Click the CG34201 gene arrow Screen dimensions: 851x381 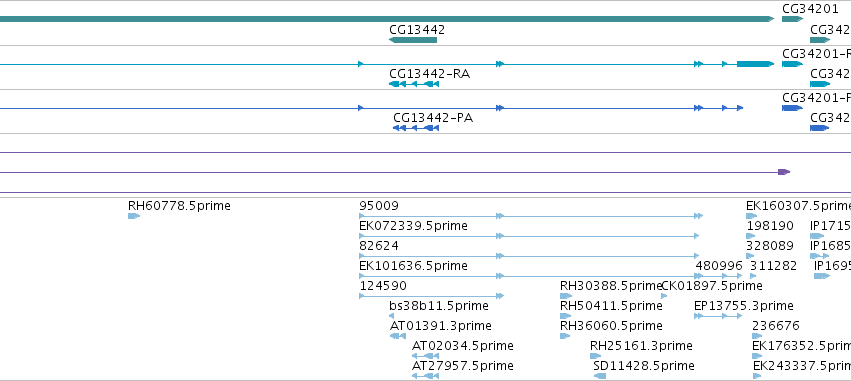pos(792,19)
